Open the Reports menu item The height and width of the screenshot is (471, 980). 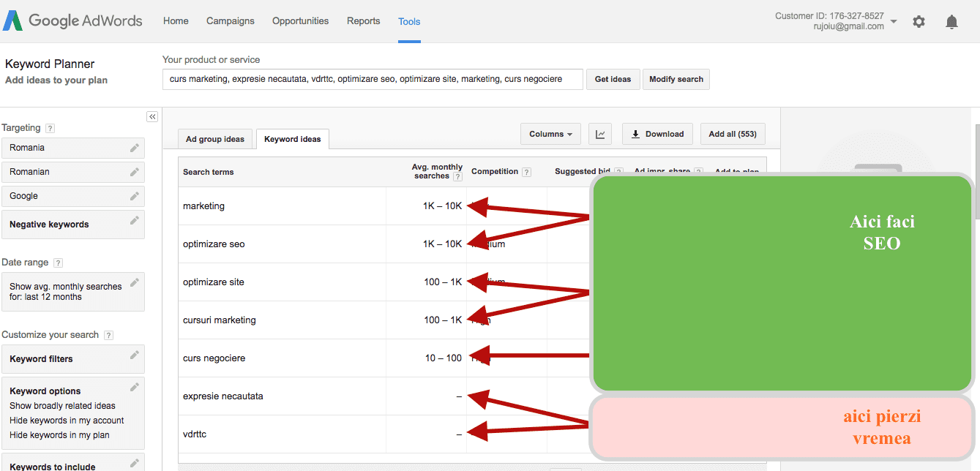[x=364, y=21]
